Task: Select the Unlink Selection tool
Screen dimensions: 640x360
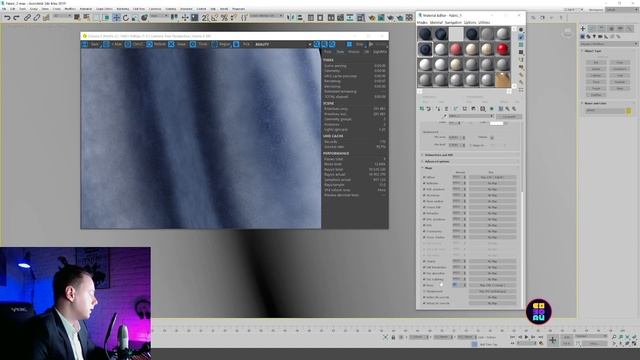Action: [36, 18]
